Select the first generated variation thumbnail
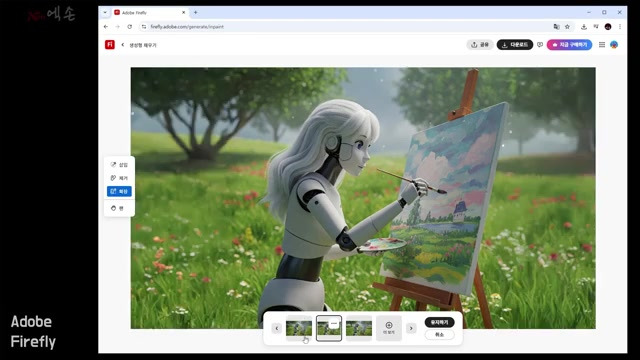This screenshot has width=640, height=360. tap(299, 328)
